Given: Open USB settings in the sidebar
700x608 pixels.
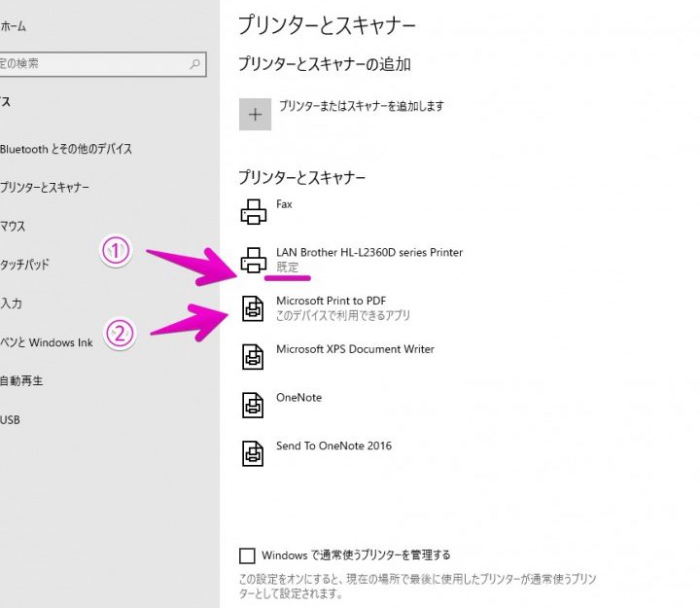Looking at the screenshot, I should (10, 420).
